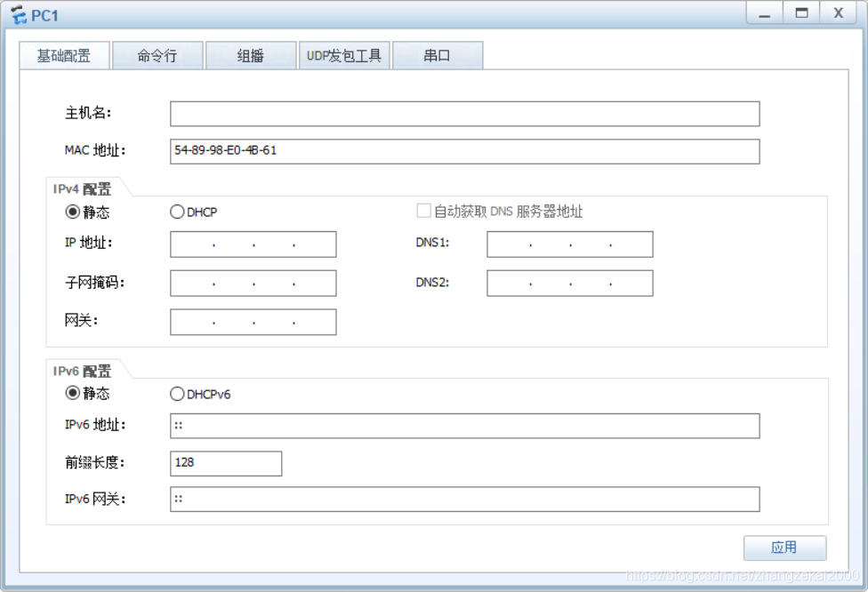
Task: Click the 主机名 input field
Action: 464,114
